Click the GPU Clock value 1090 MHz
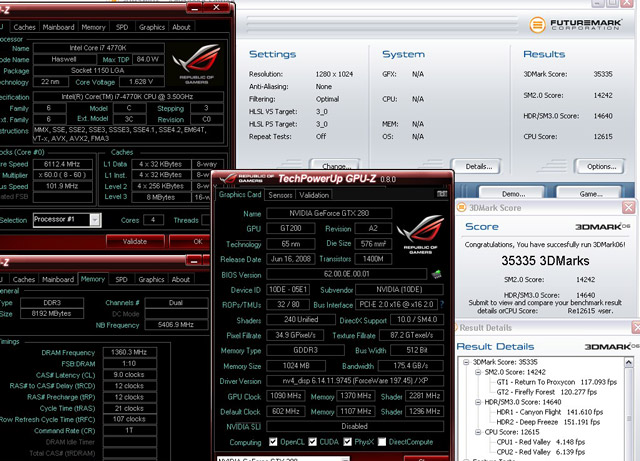The height and width of the screenshot is (461, 640). (x=286, y=396)
